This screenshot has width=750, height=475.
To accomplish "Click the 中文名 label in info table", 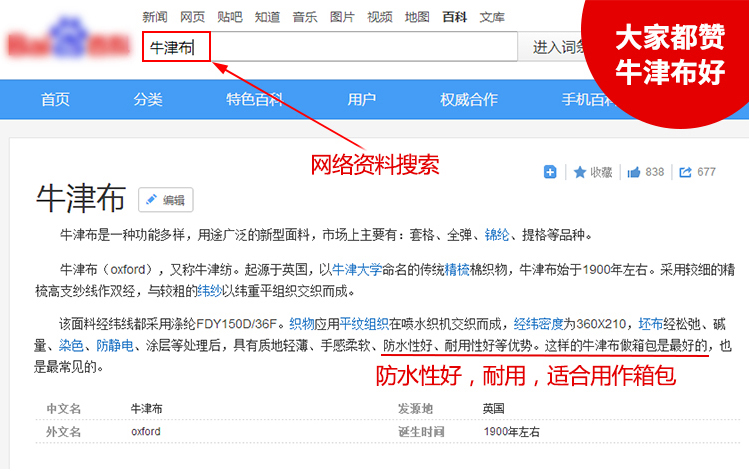I will click(63, 409).
